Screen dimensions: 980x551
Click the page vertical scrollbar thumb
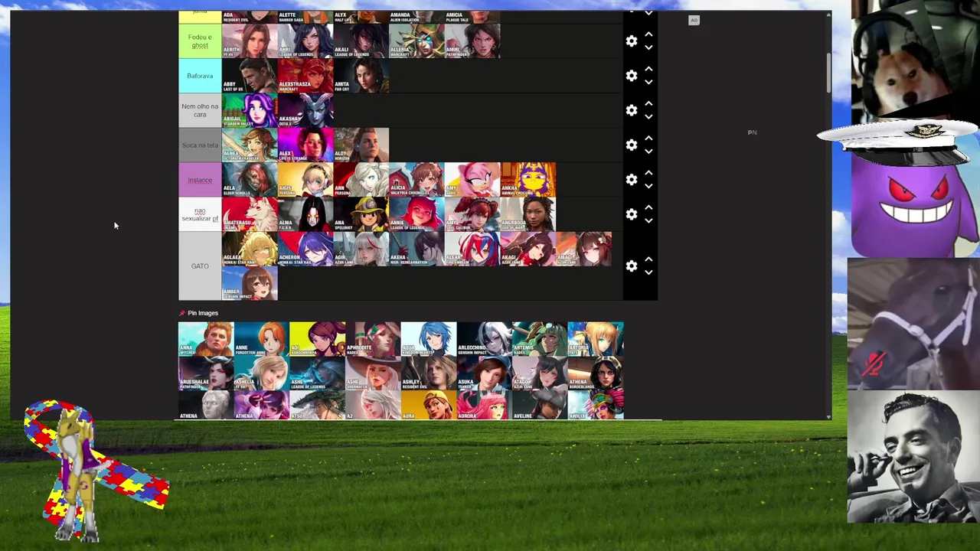[x=828, y=74]
